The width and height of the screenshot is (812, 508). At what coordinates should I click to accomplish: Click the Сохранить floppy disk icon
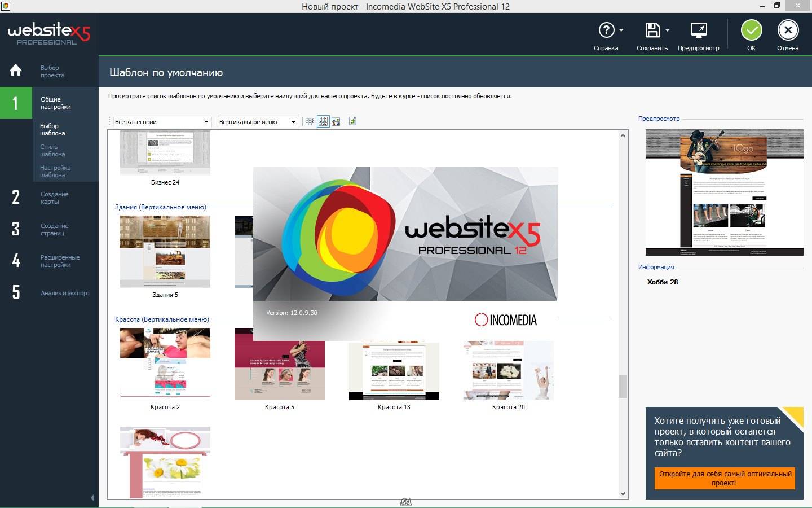tap(652, 30)
